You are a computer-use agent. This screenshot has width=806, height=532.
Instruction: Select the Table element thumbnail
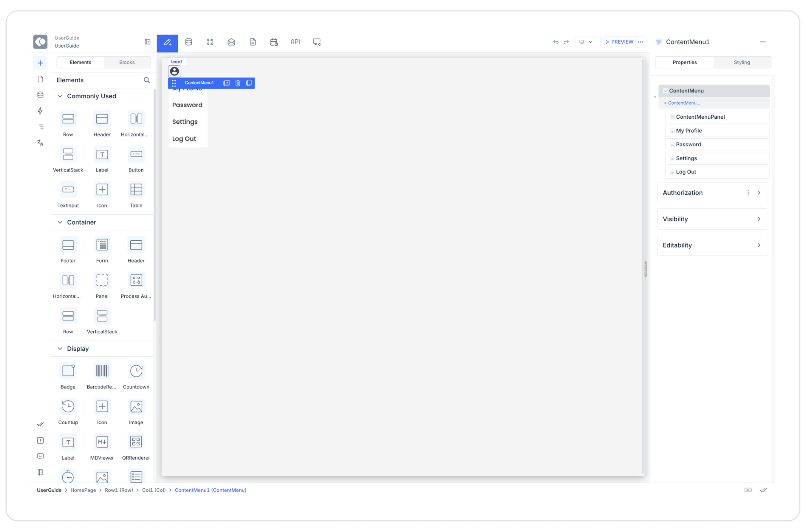click(136, 190)
